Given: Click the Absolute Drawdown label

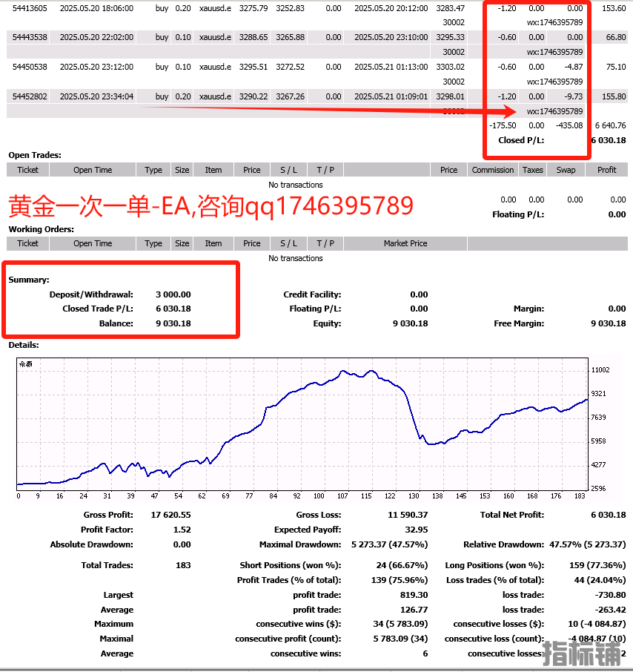Looking at the screenshot, I should click(92, 544).
